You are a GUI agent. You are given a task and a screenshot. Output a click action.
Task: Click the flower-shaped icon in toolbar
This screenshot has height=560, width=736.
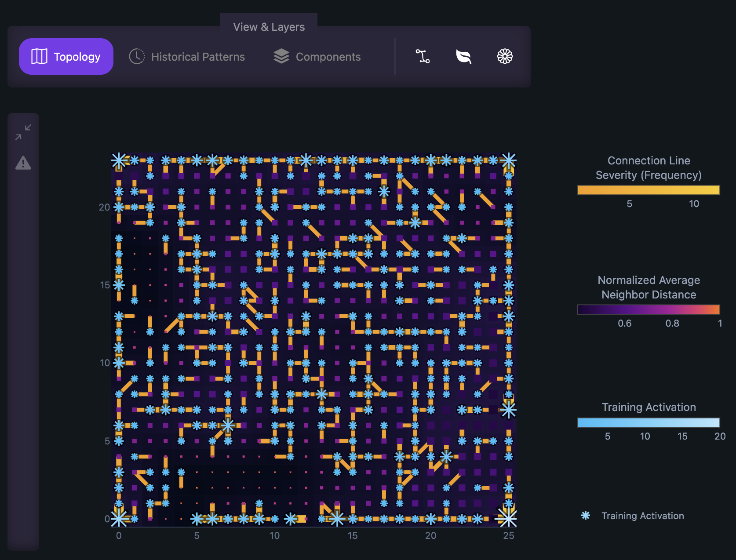click(x=505, y=56)
